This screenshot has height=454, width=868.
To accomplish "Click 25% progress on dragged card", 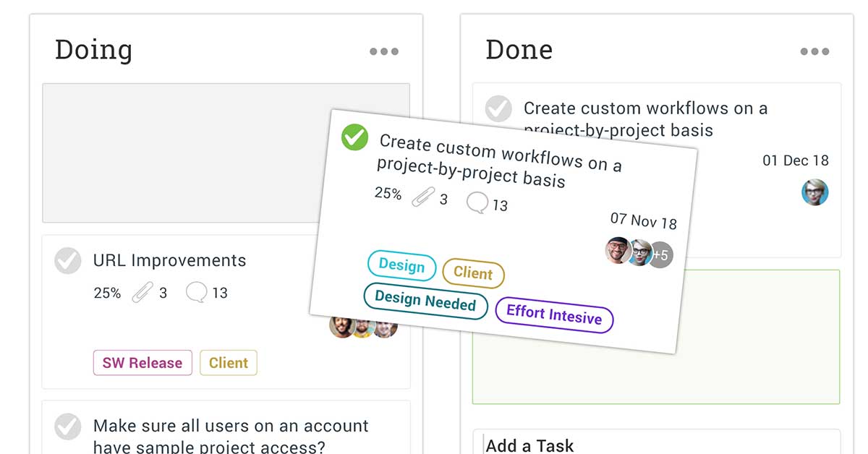I will click(388, 193).
